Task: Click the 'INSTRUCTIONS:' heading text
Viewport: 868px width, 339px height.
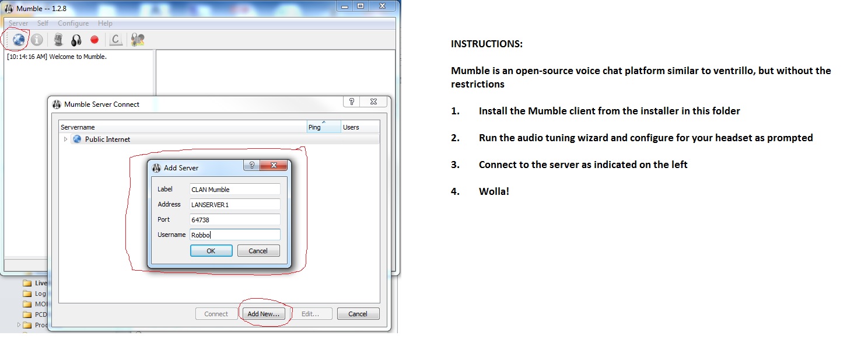Action: coord(487,44)
